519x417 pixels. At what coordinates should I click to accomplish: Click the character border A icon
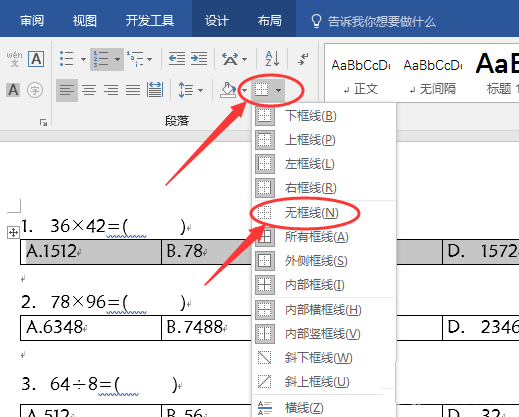(36, 59)
